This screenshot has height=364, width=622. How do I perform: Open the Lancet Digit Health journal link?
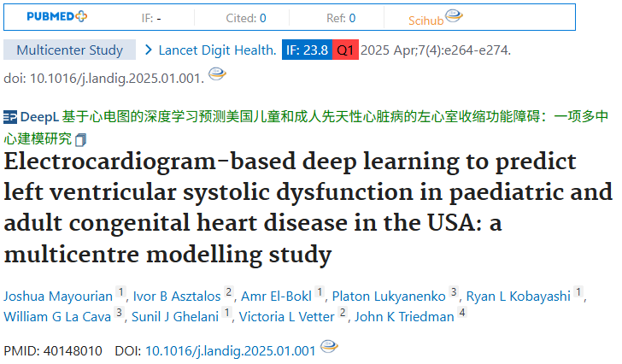[217, 50]
